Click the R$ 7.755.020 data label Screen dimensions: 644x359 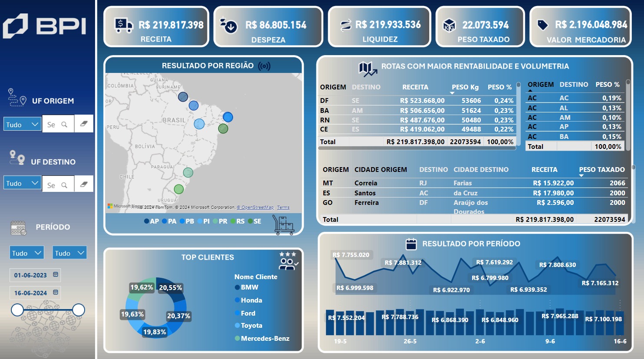tap(351, 255)
